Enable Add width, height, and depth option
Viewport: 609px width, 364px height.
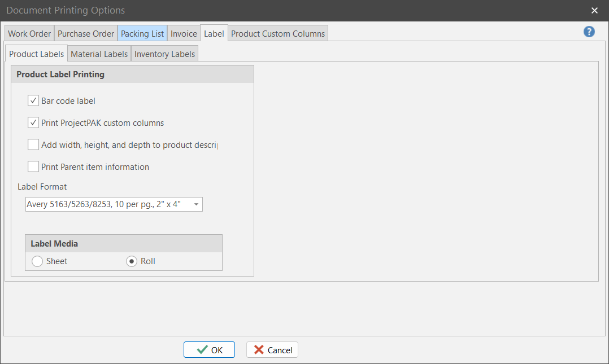point(33,145)
